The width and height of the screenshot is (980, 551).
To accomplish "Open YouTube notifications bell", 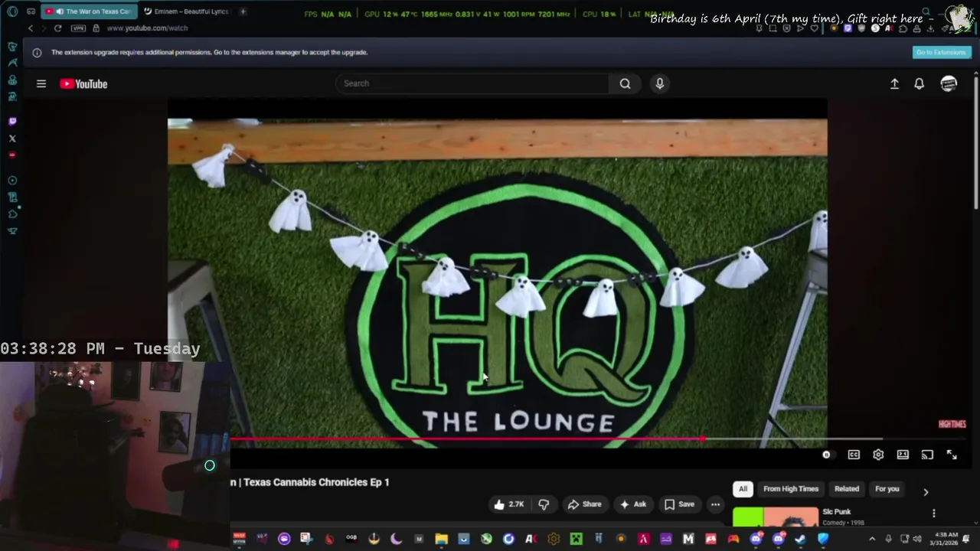I will 919,84.
